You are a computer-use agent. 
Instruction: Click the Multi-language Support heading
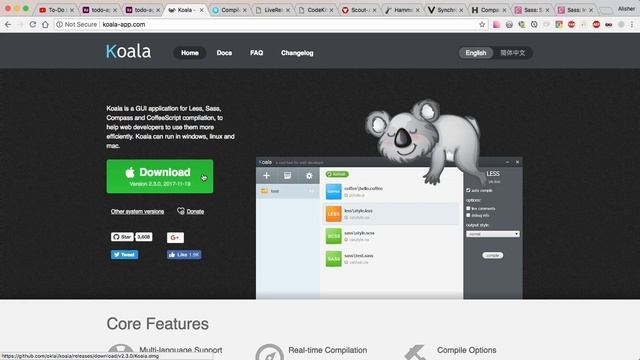pos(181,350)
